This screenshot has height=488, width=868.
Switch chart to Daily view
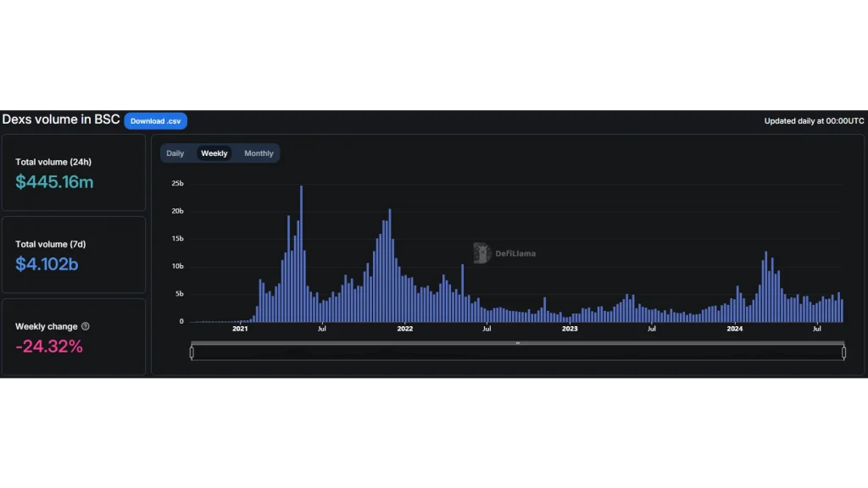click(175, 153)
